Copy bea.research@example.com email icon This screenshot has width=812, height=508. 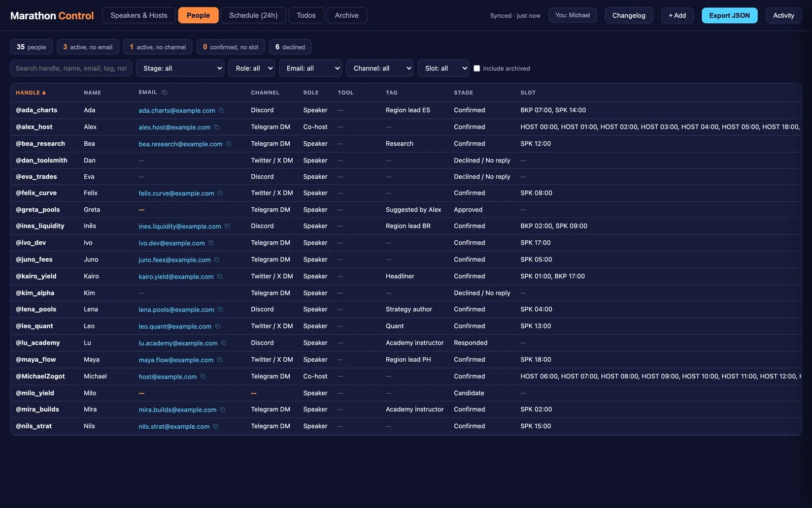[229, 144]
